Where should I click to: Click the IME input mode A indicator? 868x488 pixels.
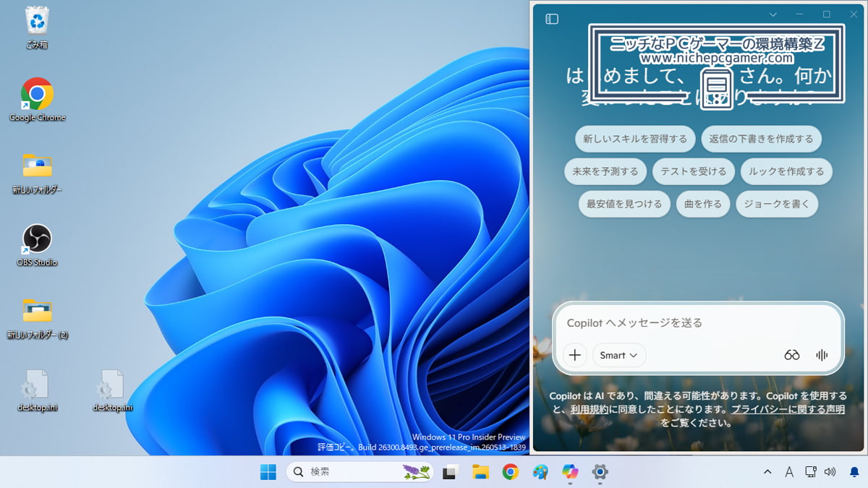[789, 472]
